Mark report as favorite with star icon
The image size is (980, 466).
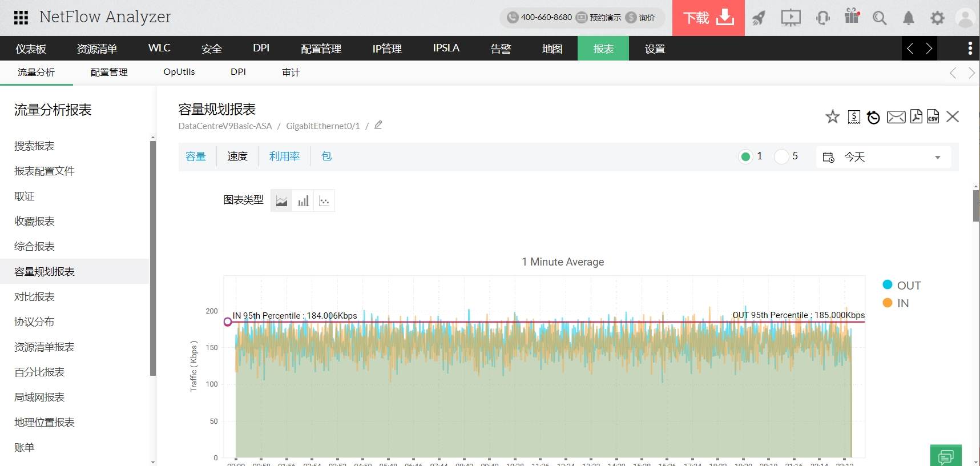pos(832,117)
